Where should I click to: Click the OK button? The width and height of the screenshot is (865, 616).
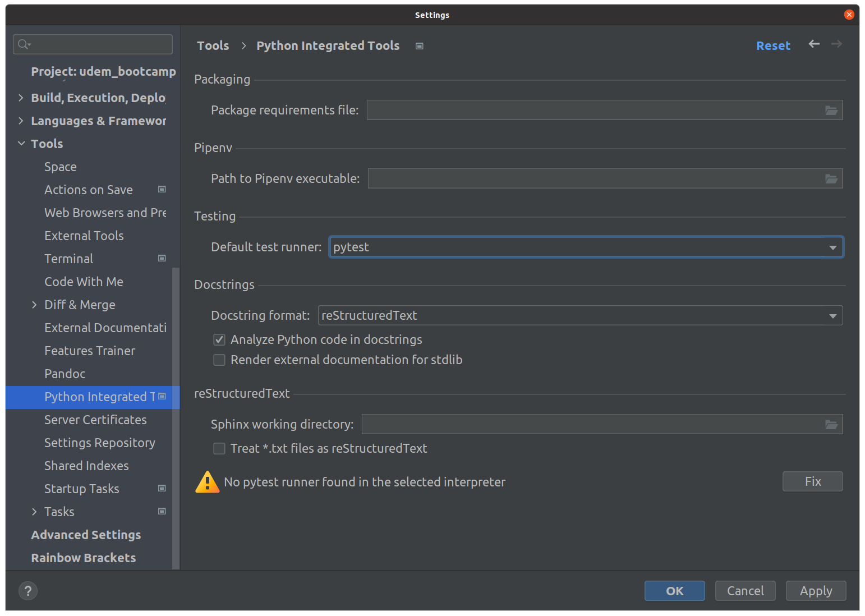[x=674, y=591]
